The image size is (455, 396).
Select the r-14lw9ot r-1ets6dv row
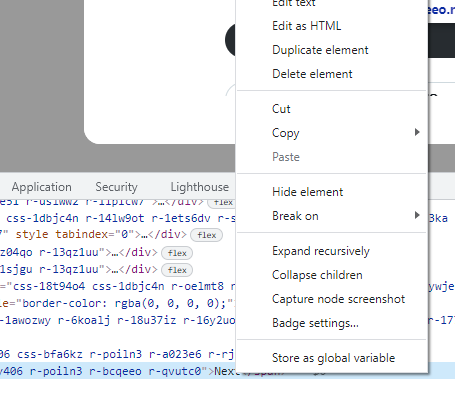pos(118,218)
